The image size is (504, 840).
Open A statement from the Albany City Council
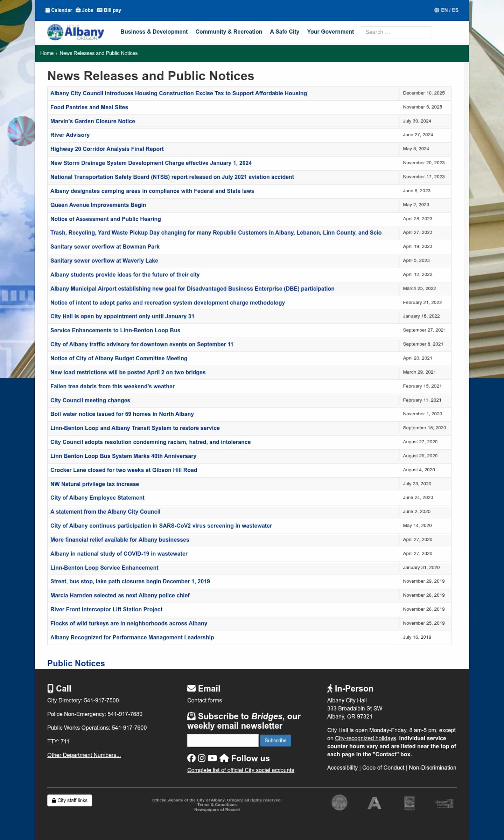pos(105,512)
